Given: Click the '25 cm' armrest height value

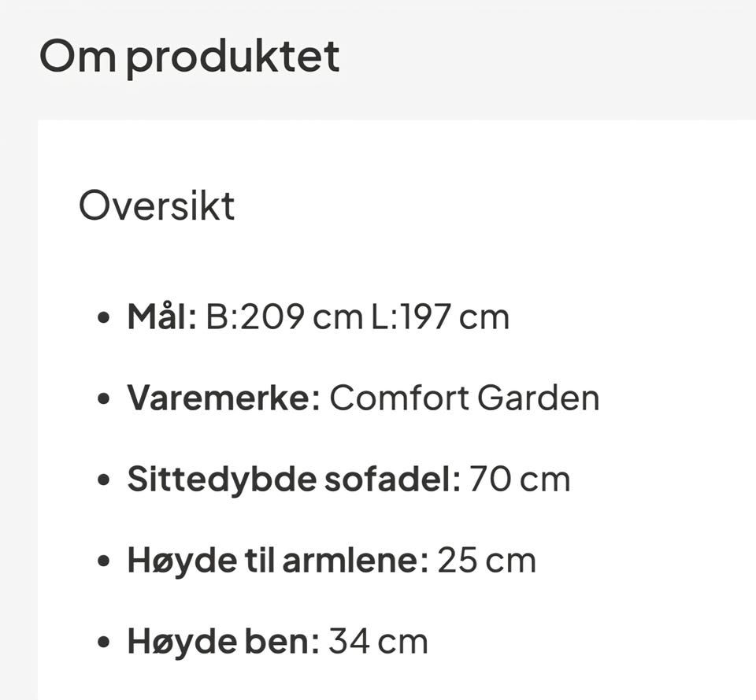Looking at the screenshot, I should (487, 561).
